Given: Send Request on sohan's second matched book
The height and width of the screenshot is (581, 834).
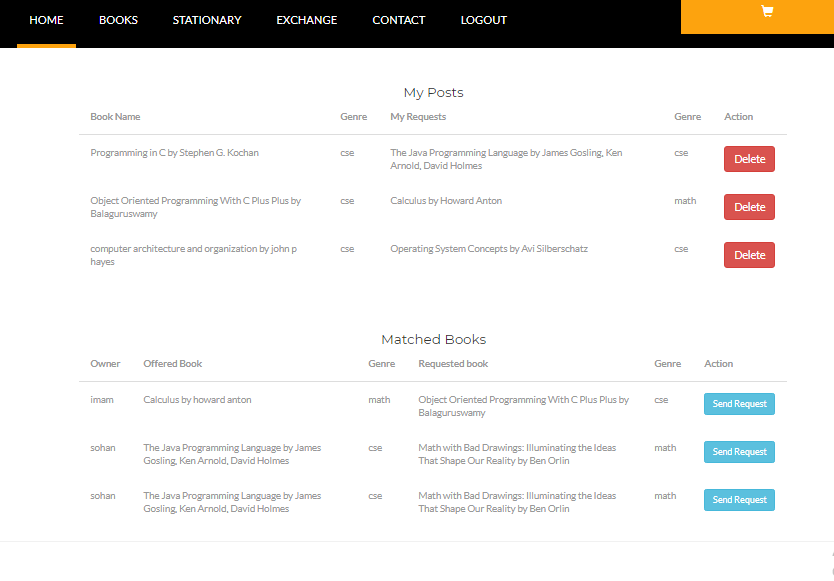Looking at the screenshot, I should pyautogui.click(x=738, y=499).
